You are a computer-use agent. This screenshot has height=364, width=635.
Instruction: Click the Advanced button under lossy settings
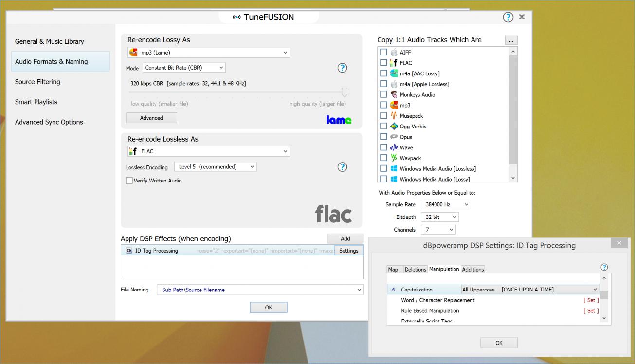151,118
